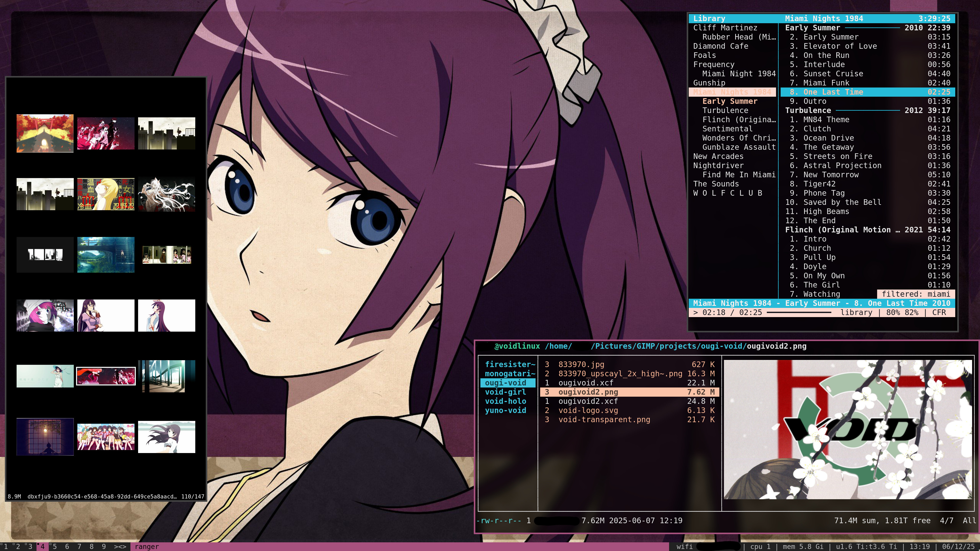Open the blue-green forest bridge thumbnail
This screenshot has height=551, width=980.
[x=106, y=255]
